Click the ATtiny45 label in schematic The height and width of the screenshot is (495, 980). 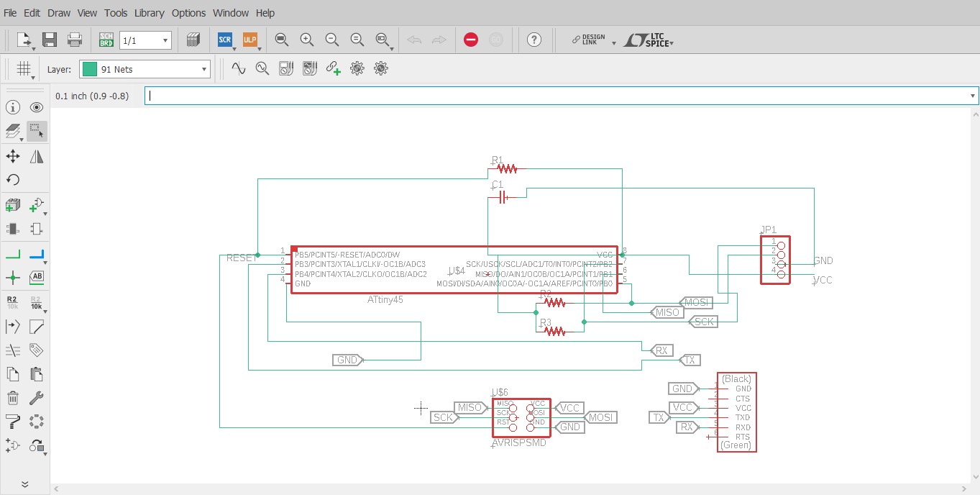click(x=385, y=299)
